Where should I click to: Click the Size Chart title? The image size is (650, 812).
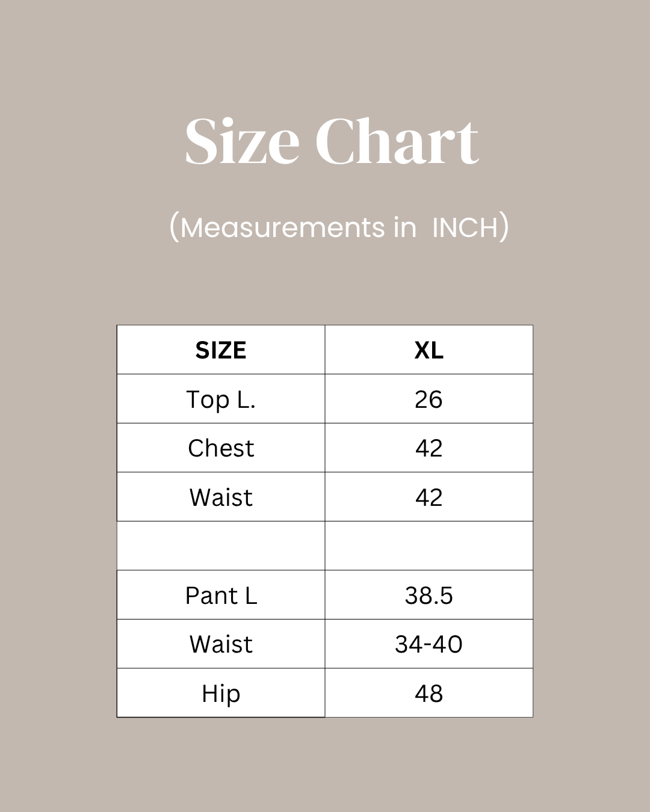[x=332, y=141]
